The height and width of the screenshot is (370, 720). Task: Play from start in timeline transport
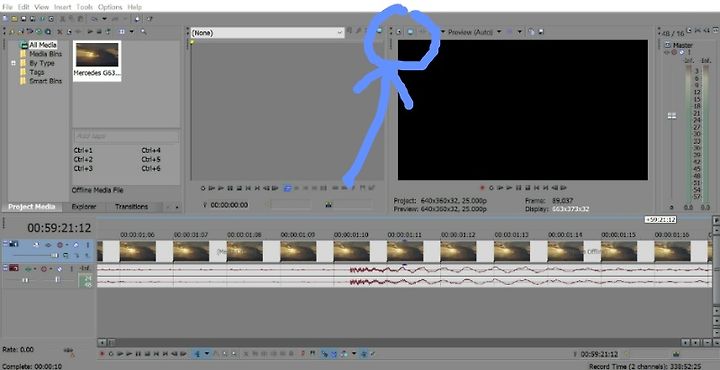point(120,353)
